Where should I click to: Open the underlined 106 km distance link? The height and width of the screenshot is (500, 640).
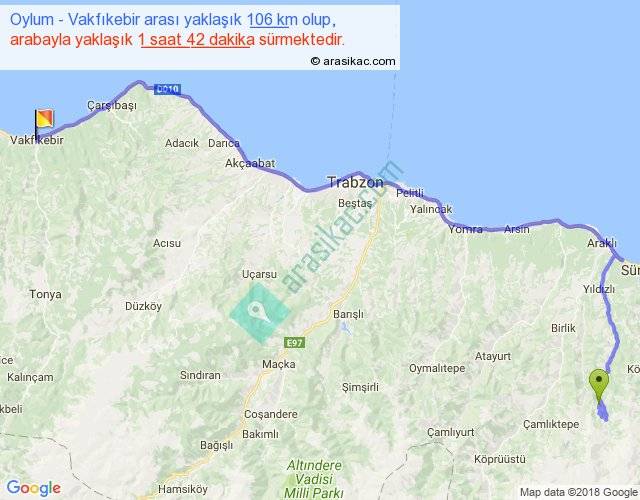point(273,20)
